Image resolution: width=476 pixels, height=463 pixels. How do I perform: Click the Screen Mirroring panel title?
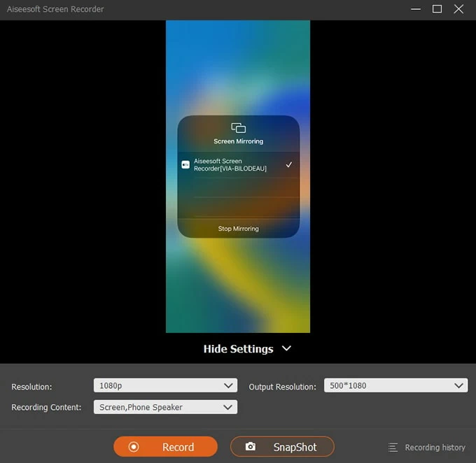238,141
